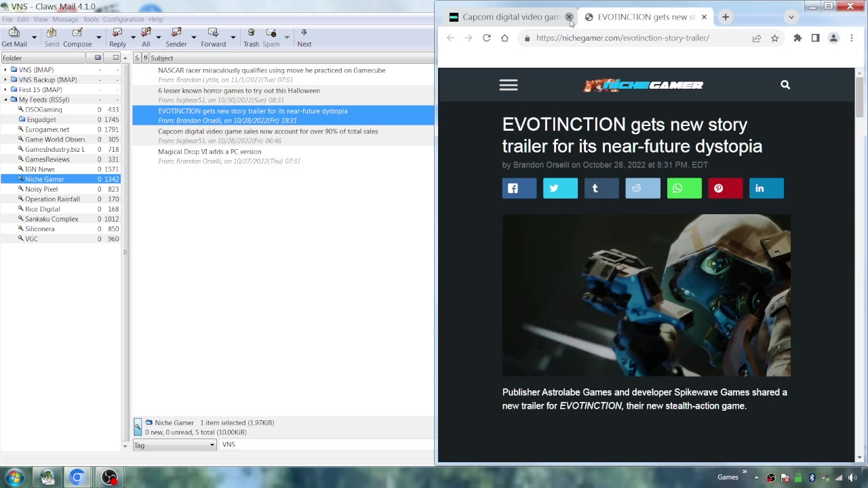Share article on LinkedIn
This screenshot has width=868, height=488.
coord(766,188)
